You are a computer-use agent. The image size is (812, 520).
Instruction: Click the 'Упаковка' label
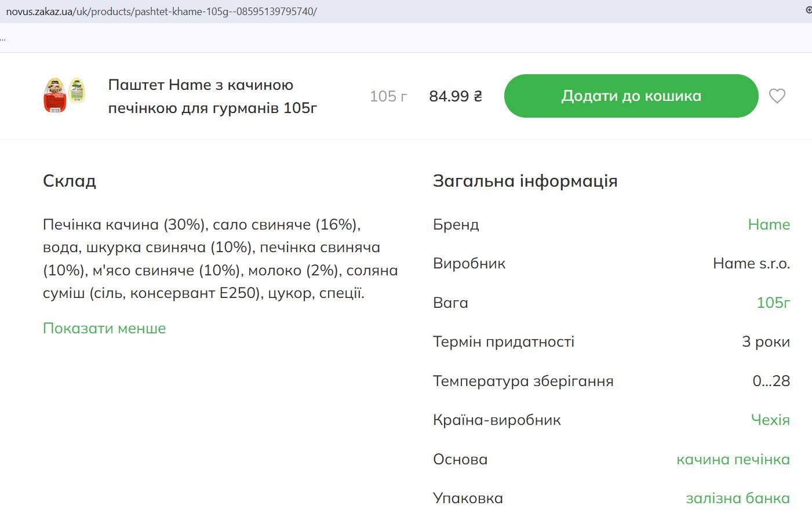[468, 498]
